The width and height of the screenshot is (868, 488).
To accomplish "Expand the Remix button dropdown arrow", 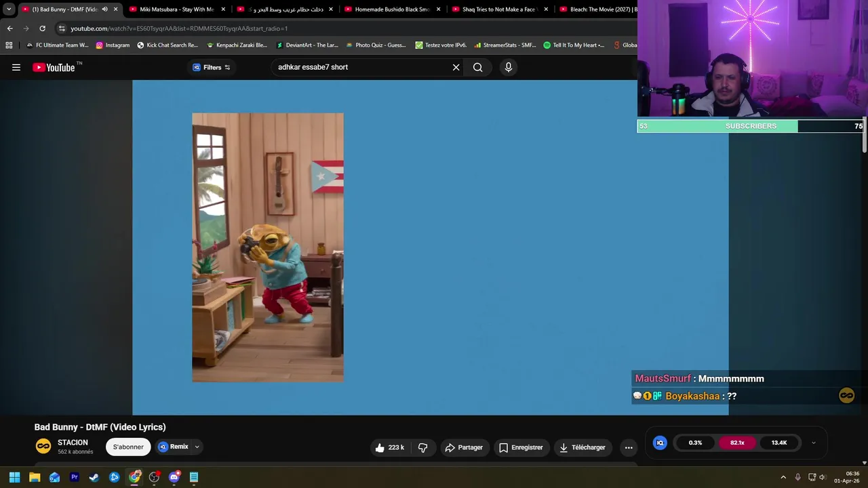I will pos(197,447).
